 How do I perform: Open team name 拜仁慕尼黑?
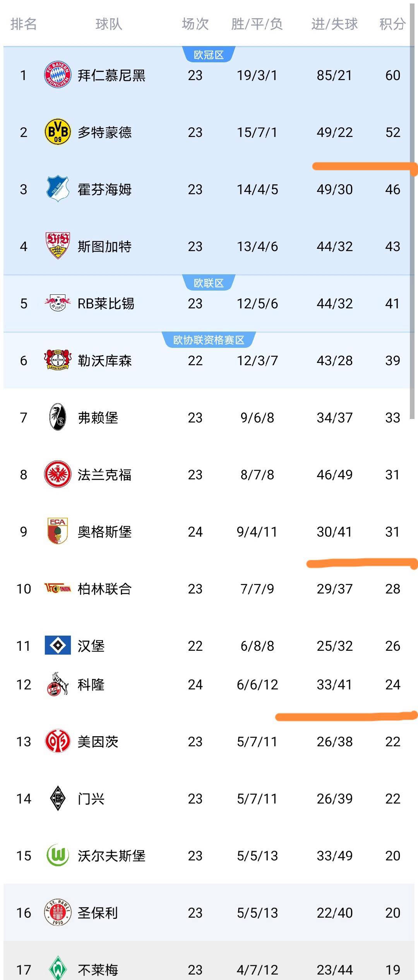click(x=111, y=75)
